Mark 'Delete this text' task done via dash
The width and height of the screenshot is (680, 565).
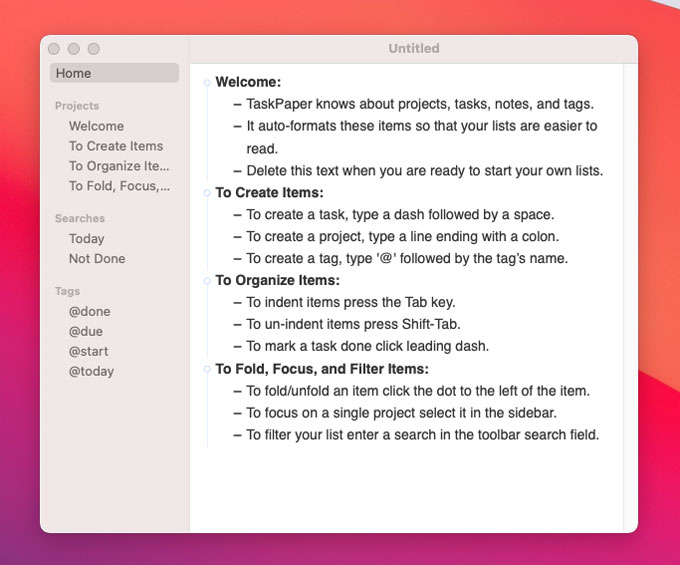(237, 171)
